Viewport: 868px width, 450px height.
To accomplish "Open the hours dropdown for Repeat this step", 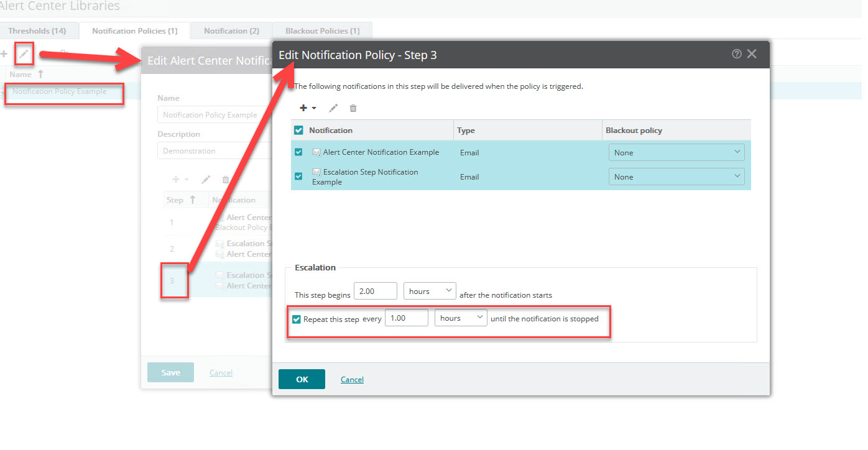I will point(461,318).
